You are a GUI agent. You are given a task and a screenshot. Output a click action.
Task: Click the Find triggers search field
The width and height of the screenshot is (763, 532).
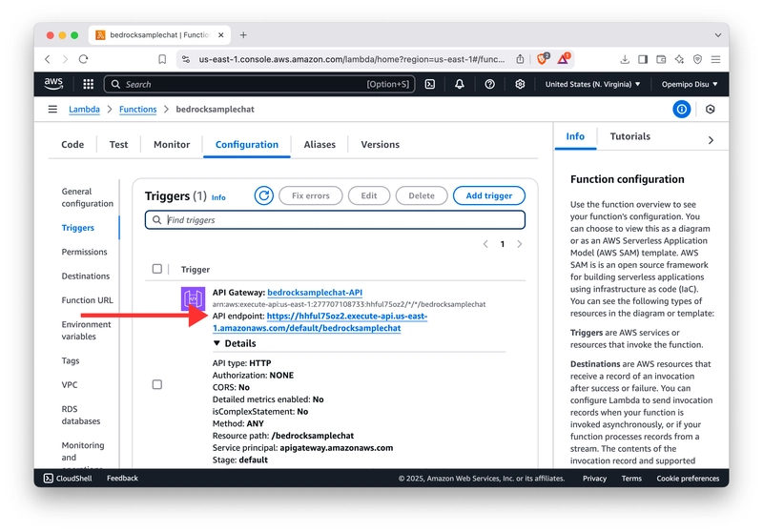click(x=335, y=220)
